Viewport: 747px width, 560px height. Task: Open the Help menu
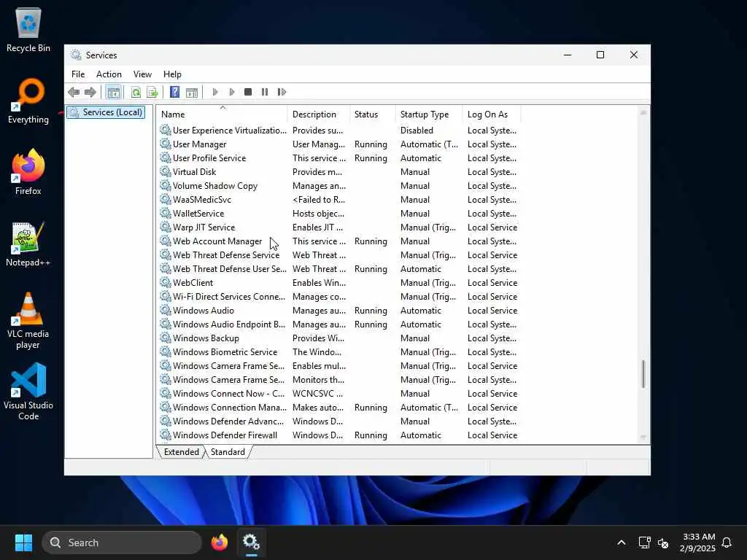[172, 74]
